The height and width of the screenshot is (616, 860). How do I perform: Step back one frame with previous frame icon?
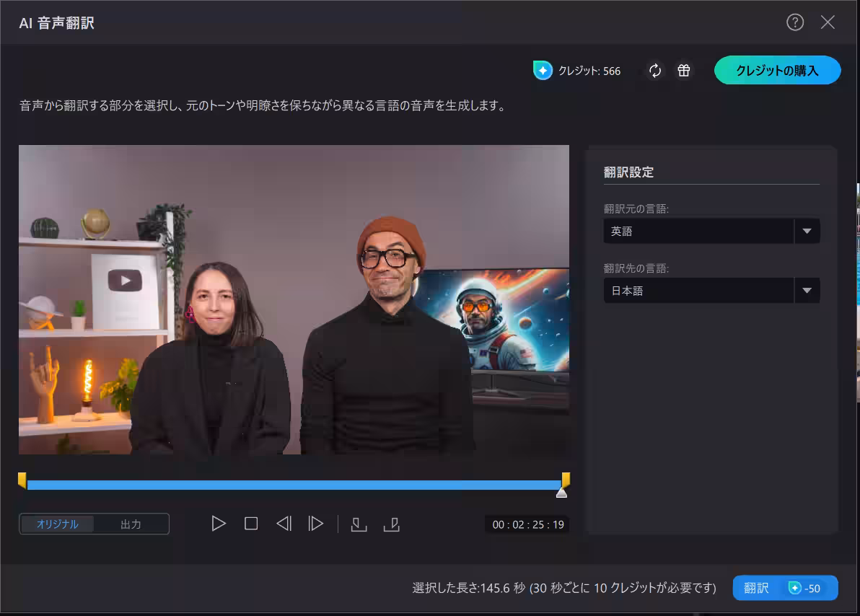pyautogui.click(x=284, y=524)
